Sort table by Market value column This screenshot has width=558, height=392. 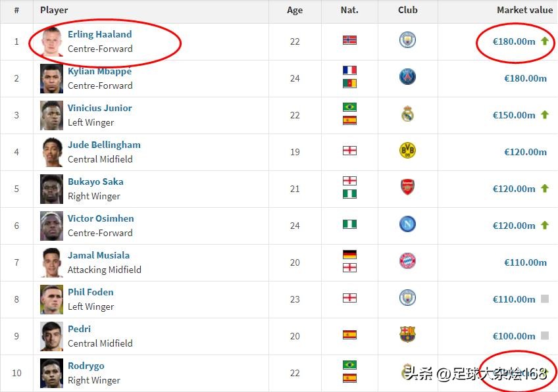tap(524, 11)
